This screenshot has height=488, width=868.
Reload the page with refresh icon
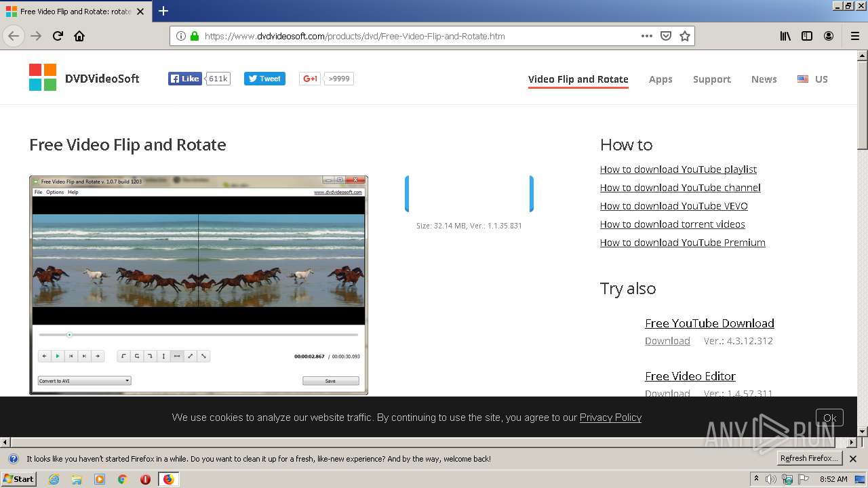pos(58,36)
